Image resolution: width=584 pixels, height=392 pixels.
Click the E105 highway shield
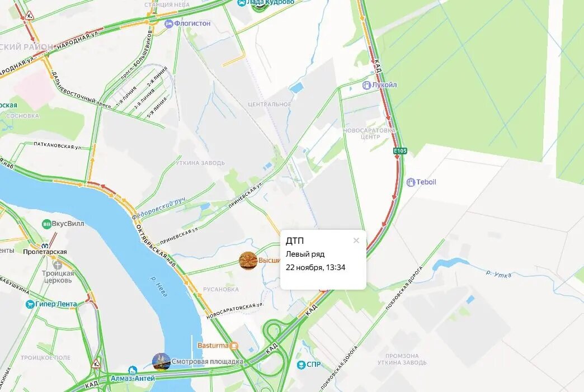[401, 151]
